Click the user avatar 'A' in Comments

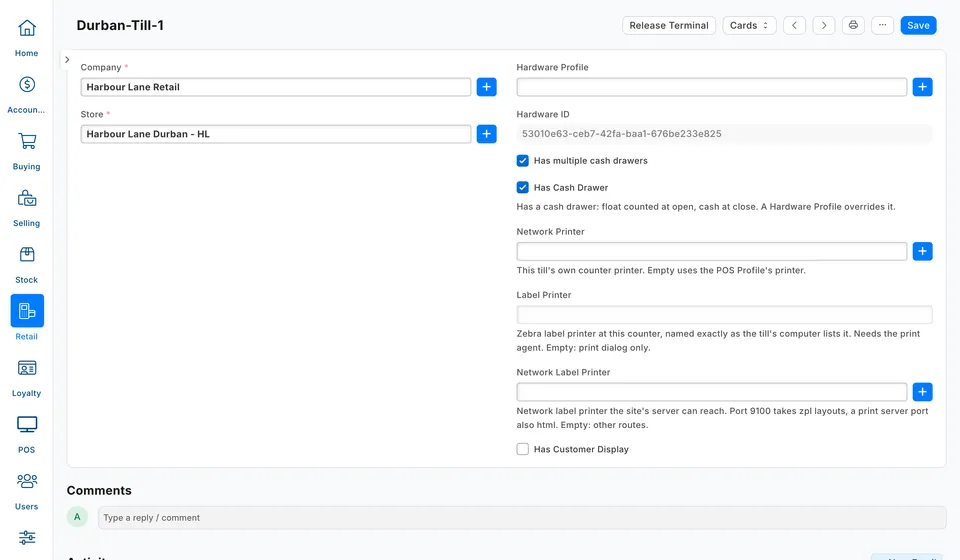77,517
